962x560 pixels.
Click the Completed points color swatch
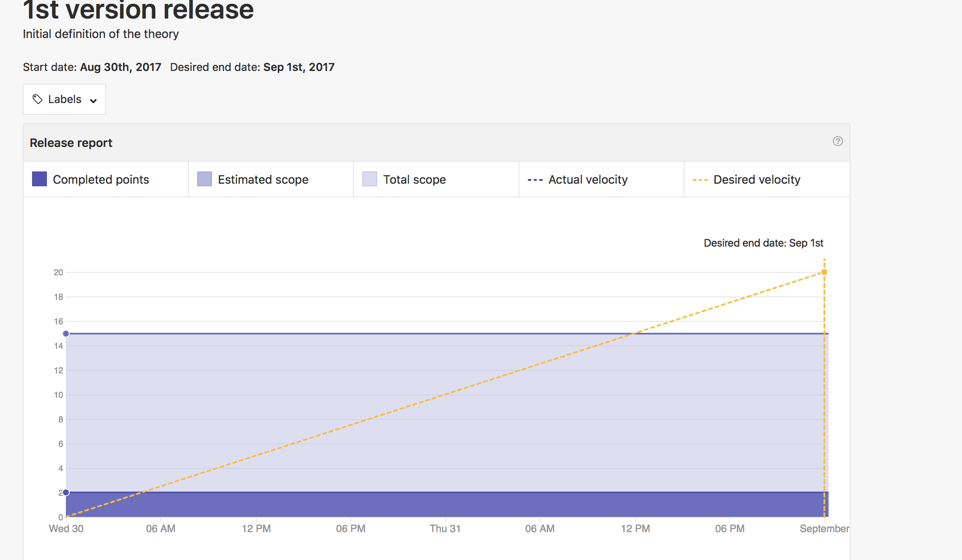click(x=39, y=179)
